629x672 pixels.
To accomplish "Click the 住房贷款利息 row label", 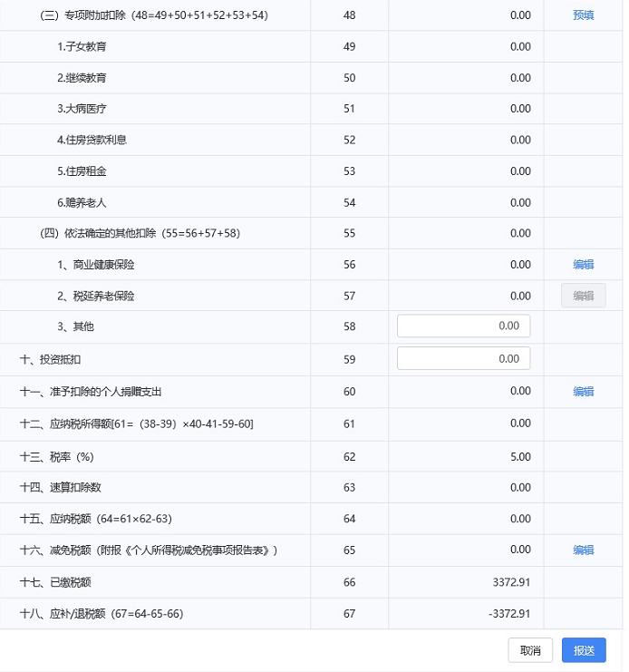I will point(92,141).
